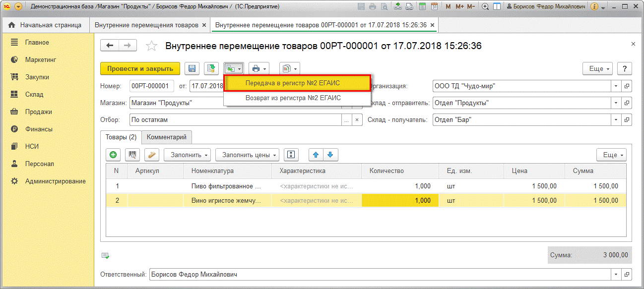This screenshot has height=289, width=644.
Task: Post the document using the green arrow icon
Action: pos(212,68)
